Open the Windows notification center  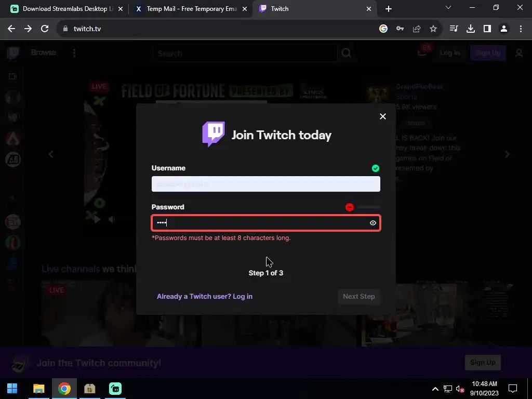pyautogui.click(x=513, y=388)
